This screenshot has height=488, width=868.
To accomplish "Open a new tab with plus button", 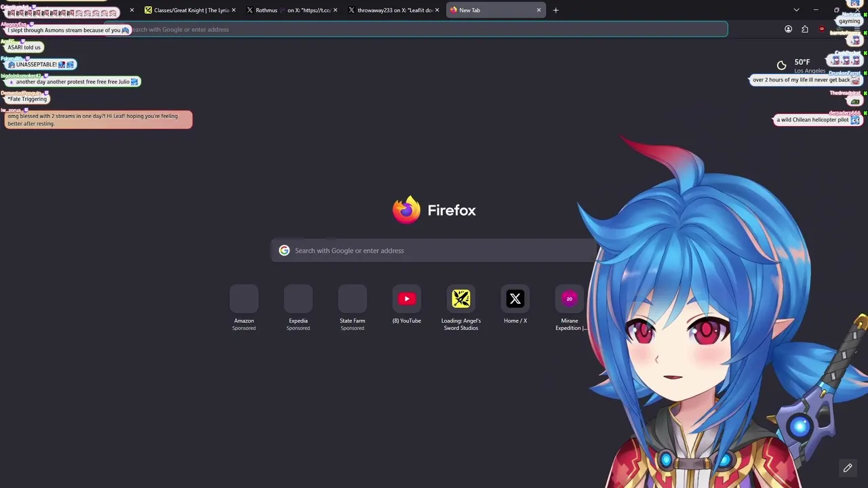I will tap(555, 10).
